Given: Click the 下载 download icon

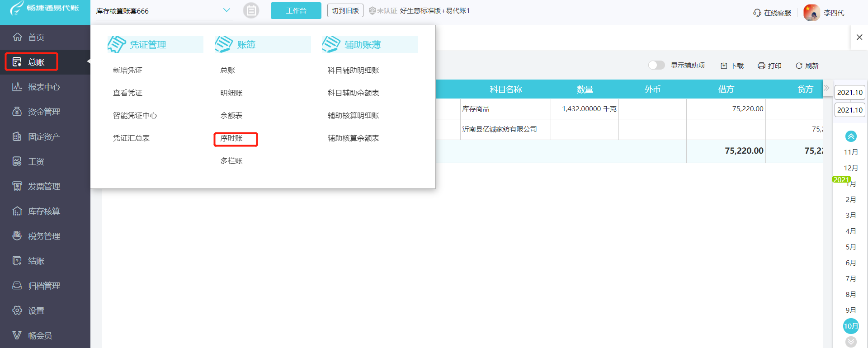Looking at the screenshot, I should click(724, 66).
